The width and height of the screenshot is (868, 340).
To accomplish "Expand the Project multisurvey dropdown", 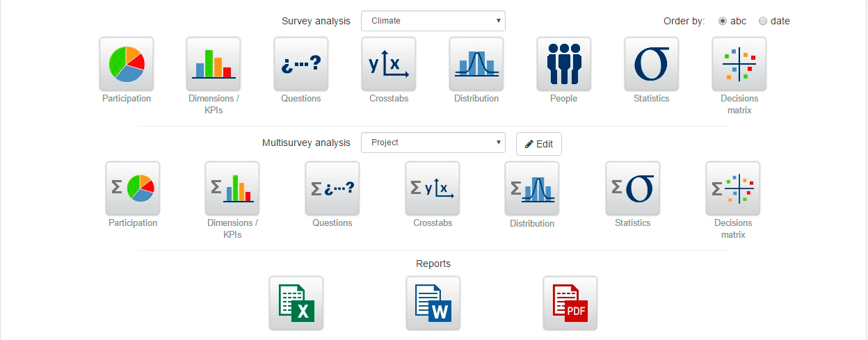I will 433,143.
